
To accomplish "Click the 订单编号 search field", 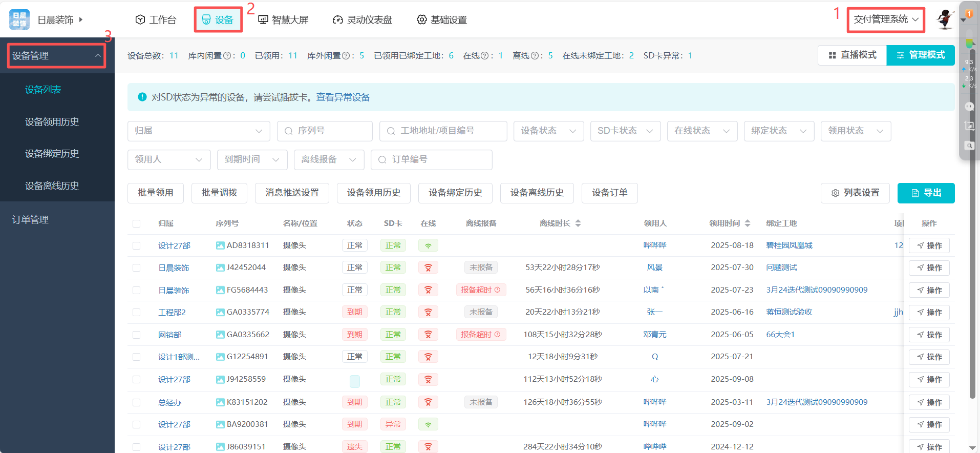I will 432,160.
